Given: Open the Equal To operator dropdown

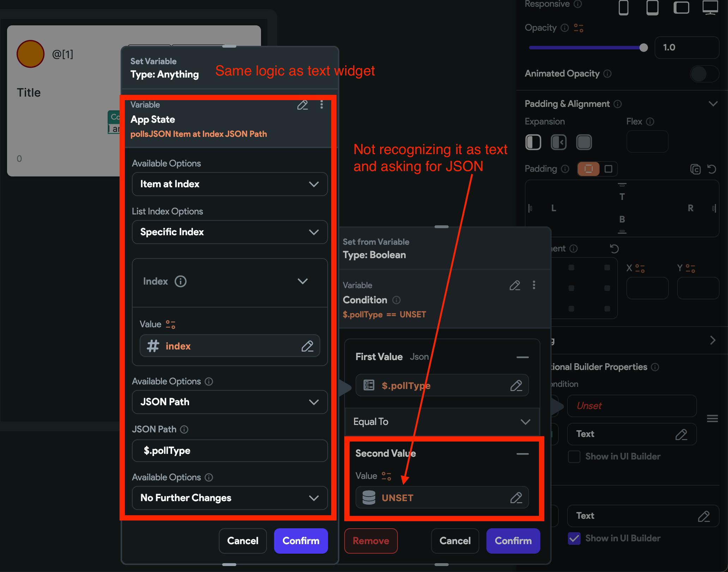Looking at the screenshot, I should [x=442, y=422].
